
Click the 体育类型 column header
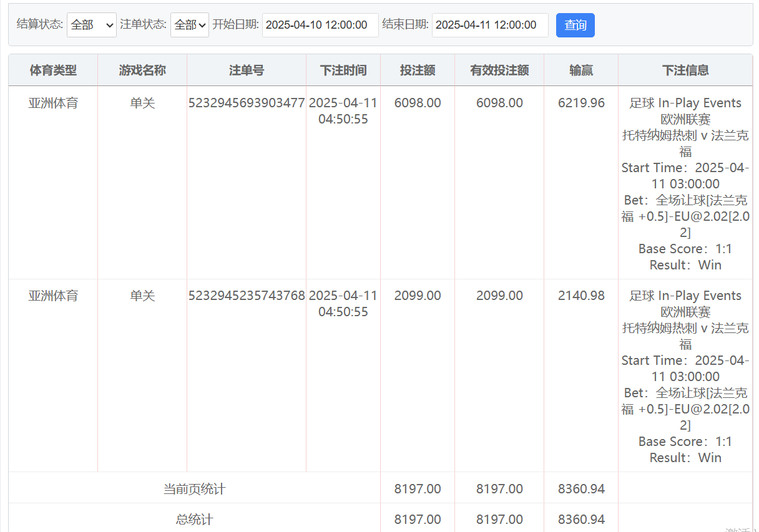tap(53, 70)
